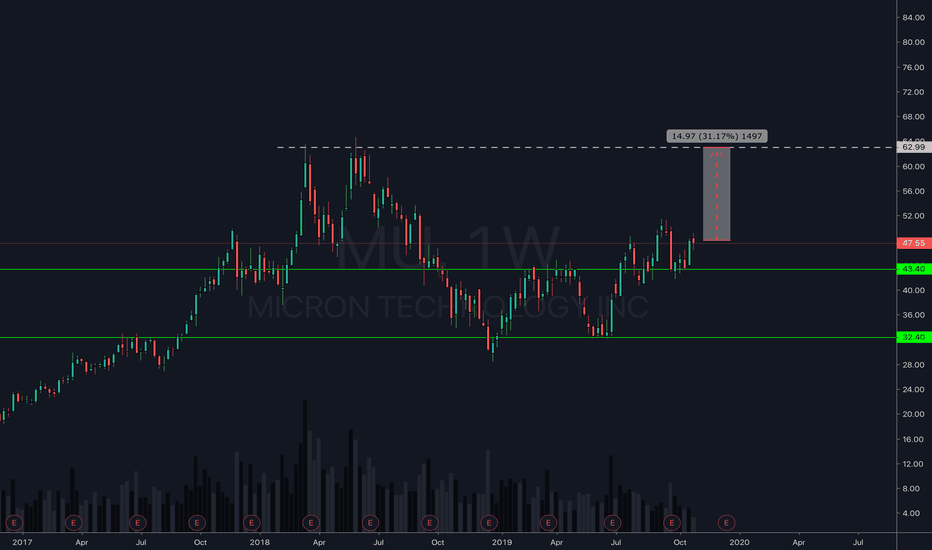
Task: Click the green 32.40 price tag
Action: [914, 337]
